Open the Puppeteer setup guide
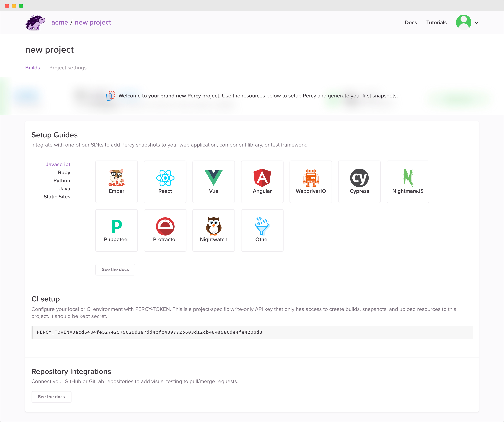504x422 pixels. click(116, 230)
